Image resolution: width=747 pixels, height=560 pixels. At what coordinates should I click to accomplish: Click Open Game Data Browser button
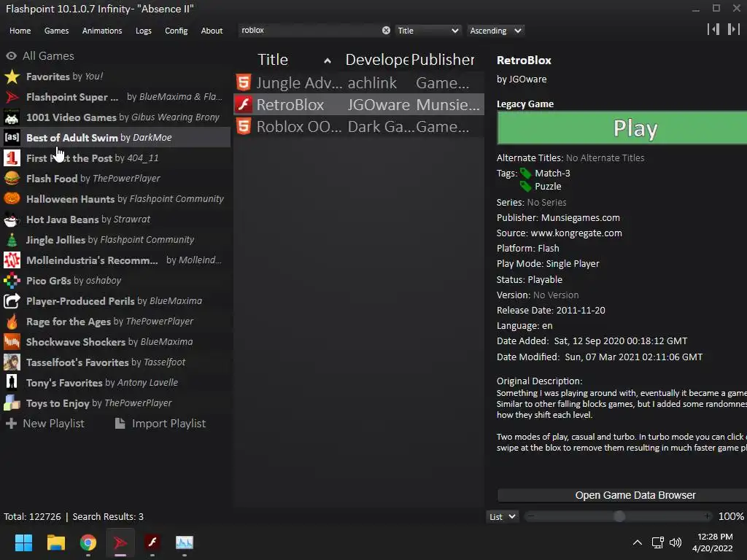622,495
